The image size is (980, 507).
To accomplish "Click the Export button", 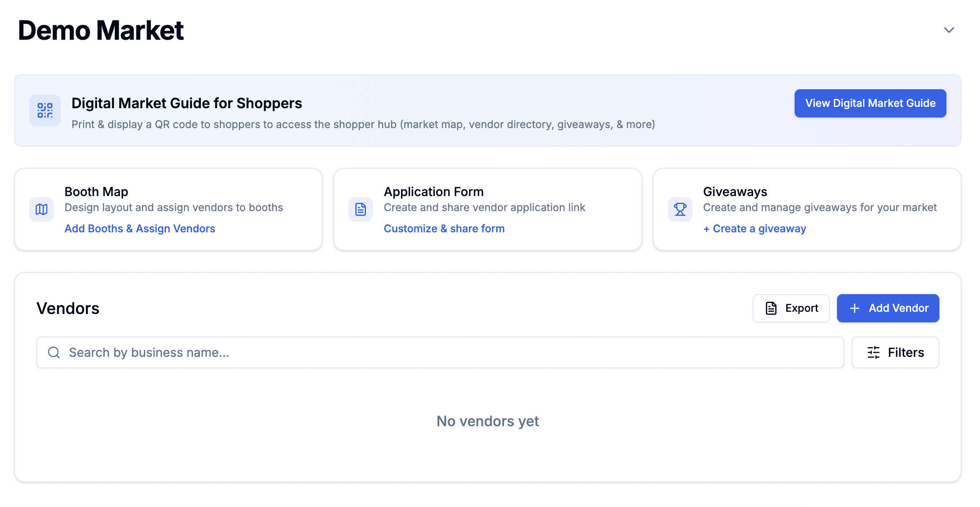I will pos(791,308).
